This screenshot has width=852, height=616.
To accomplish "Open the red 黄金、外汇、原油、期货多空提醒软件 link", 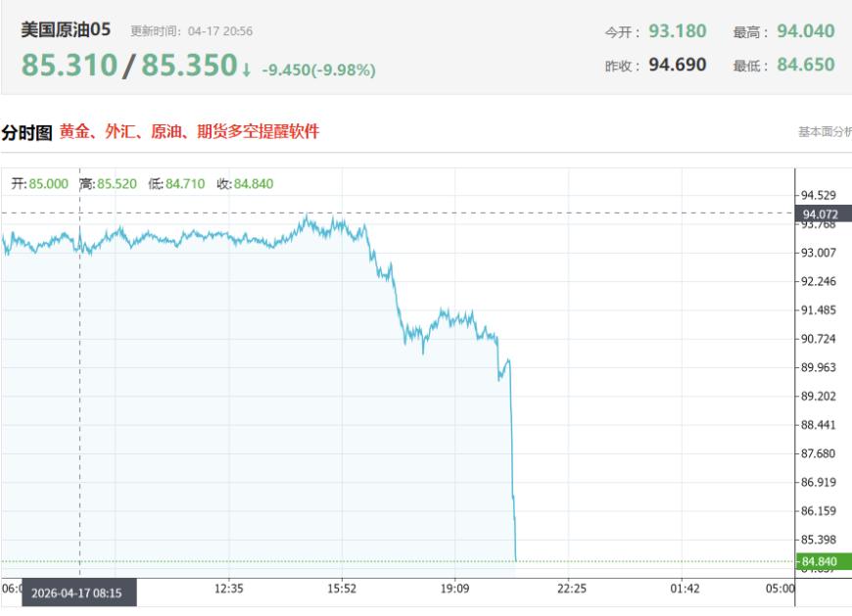I will click(x=189, y=131).
